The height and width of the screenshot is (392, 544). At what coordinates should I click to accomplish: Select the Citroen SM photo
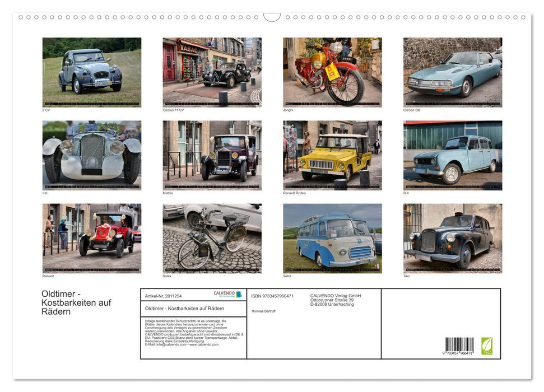click(452, 71)
